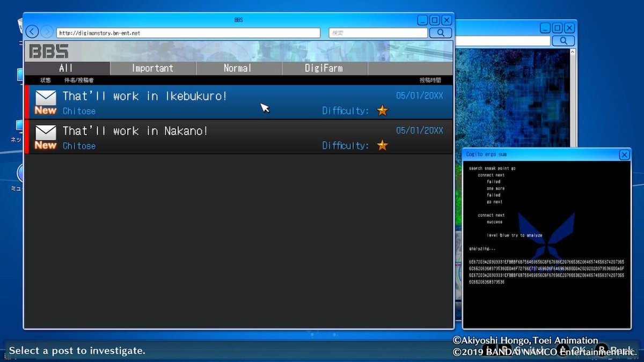Open post That'll work in Ikebukuro!
This screenshot has height=362, width=644.
pos(239,102)
